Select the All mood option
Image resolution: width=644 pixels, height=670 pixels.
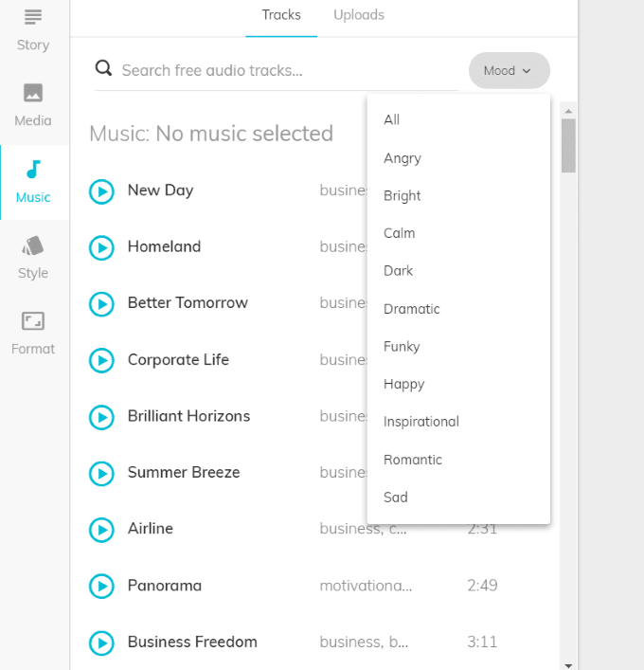coord(392,119)
